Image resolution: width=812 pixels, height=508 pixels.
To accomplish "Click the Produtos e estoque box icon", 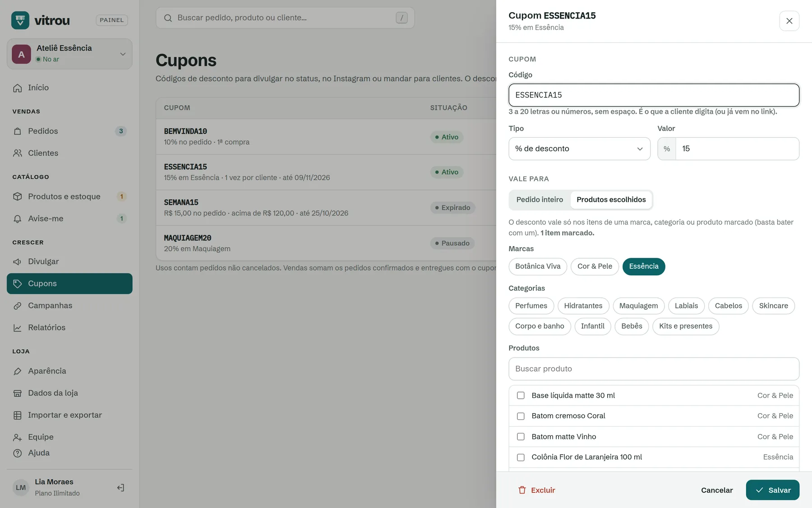I will [18, 197].
